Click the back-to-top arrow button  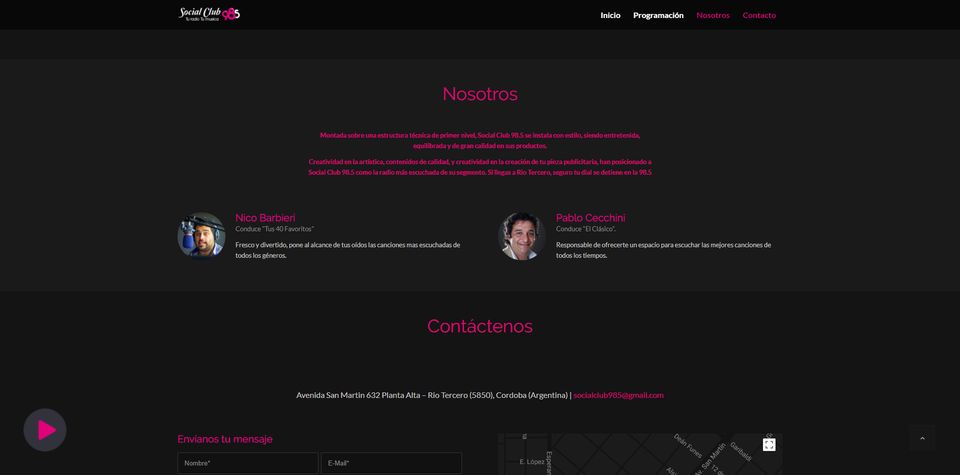922,438
